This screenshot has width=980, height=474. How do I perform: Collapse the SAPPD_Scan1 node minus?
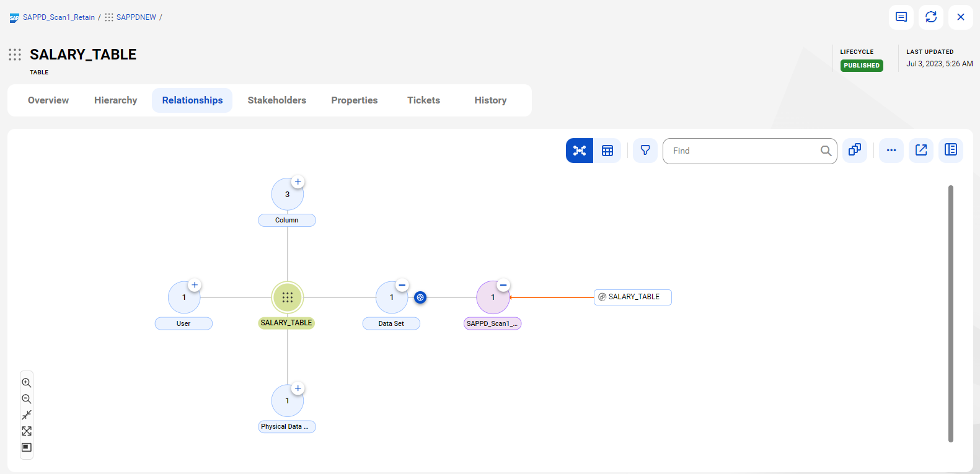[503, 285]
